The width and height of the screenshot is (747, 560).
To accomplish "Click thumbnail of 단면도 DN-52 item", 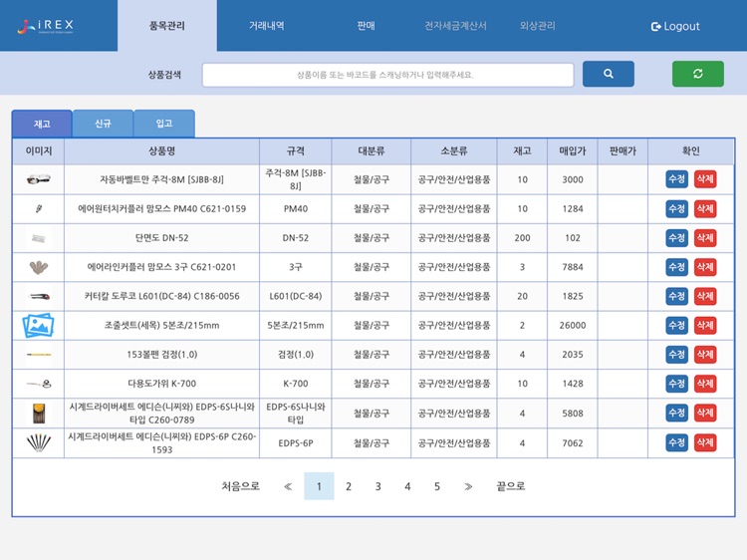I will pyautogui.click(x=38, y=238).
